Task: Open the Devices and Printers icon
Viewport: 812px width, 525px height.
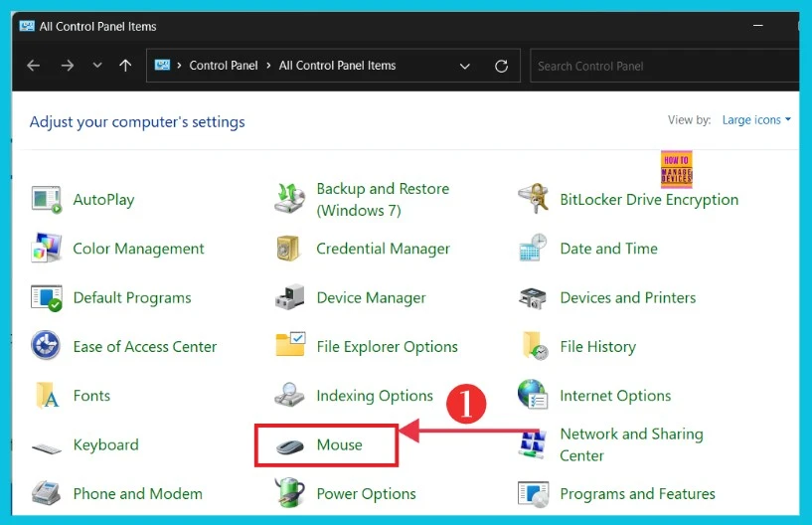Action: tap(533, 297)
